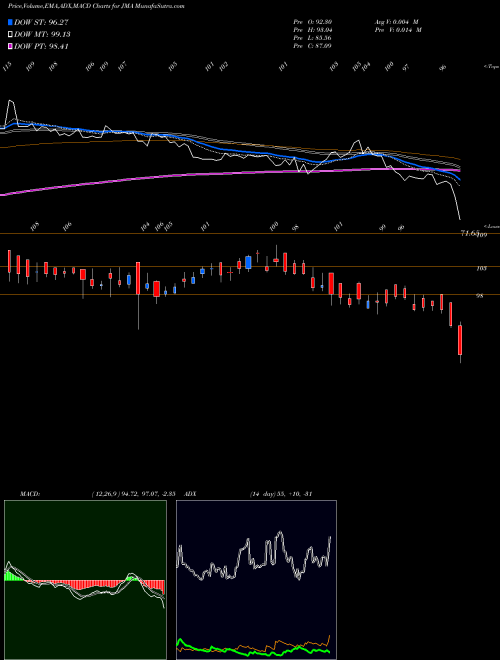Click the 98 price axis label
The height and width of the screenshot is (660, 500).
coord(479,295)
